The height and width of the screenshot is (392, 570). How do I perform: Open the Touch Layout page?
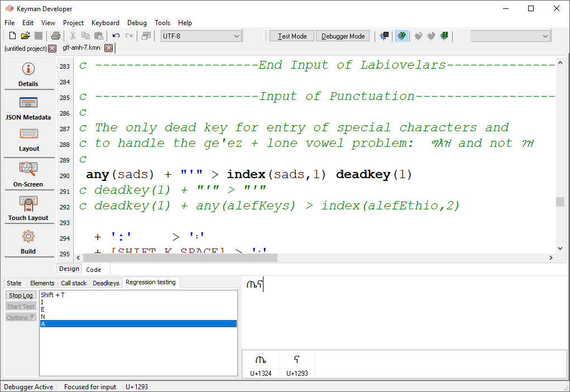click(x=29, y=208)
